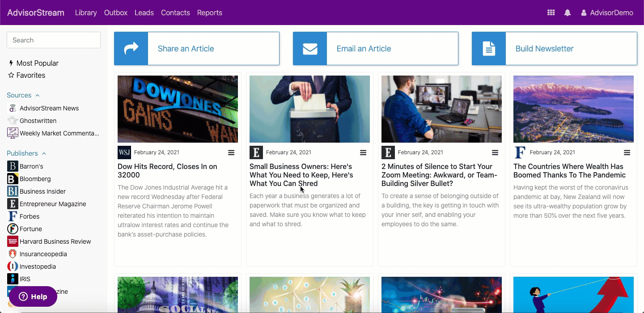644x313 pixels.
Task: Click the Bloomberg publisher icon
Action: coord(13,179)
